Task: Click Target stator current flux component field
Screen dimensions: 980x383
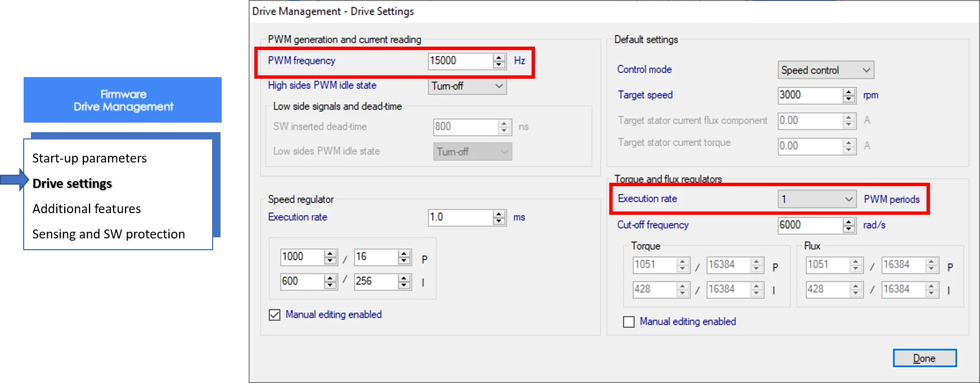Action: click(810, 121)
